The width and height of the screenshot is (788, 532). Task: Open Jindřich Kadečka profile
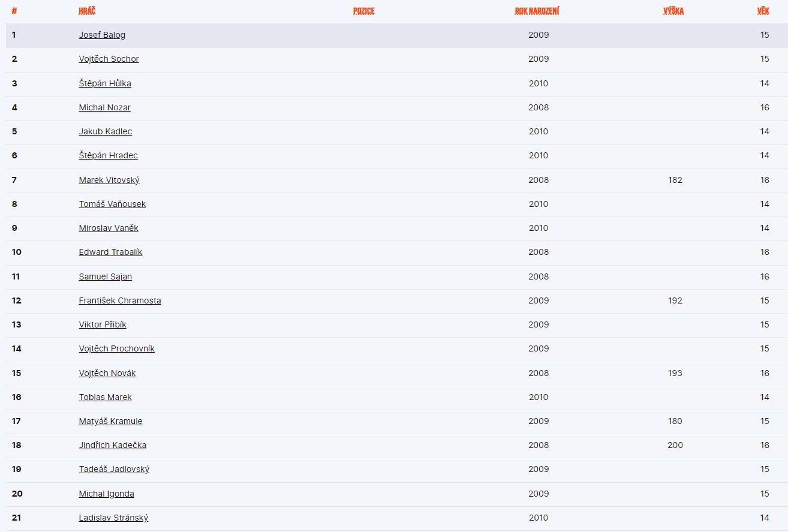[112, 445]
